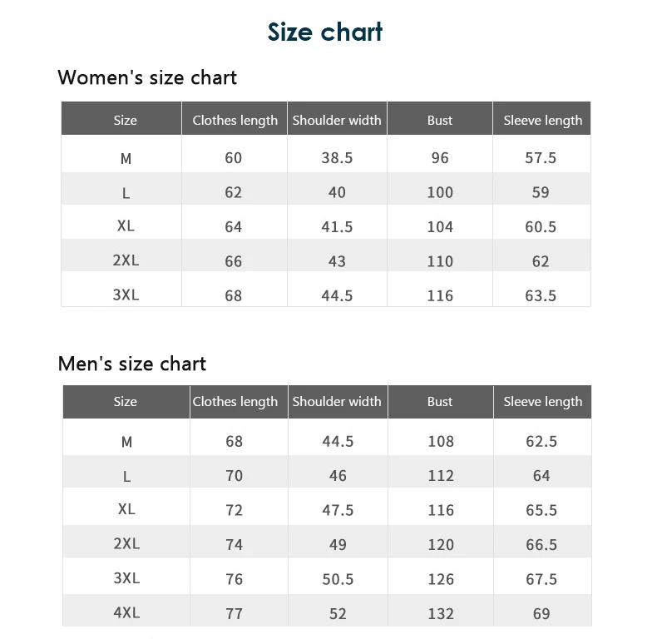The image size is (657, 644).
Task: Click men's sleeve length value 69
Action: click(541, 614)
